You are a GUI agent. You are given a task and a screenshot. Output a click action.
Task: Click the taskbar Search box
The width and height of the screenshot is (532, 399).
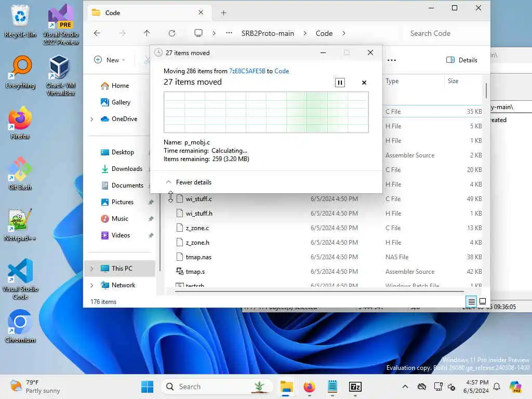click(217, 387)
